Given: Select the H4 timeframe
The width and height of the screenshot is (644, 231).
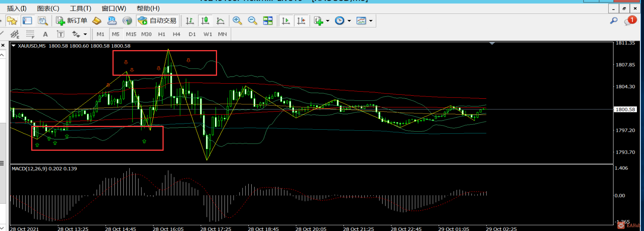Looking at the screenshot, I should pyautogui.click(x=176, y=34).
